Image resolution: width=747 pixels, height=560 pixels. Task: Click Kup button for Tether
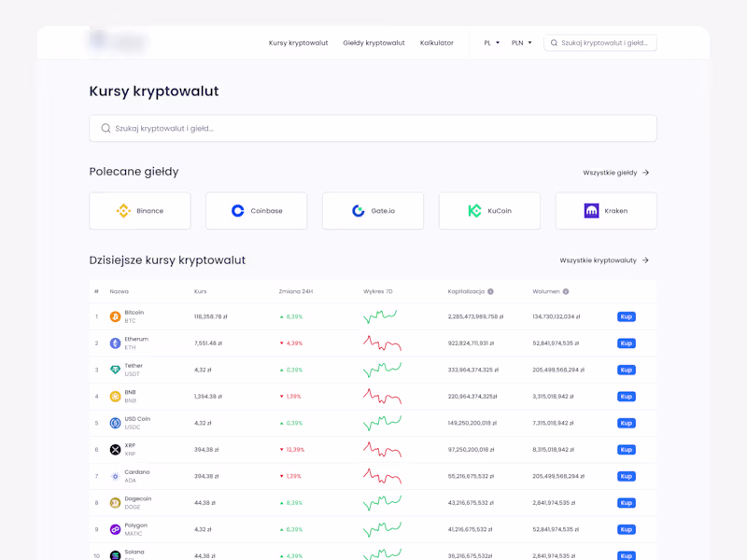click(x=626, y=370)
